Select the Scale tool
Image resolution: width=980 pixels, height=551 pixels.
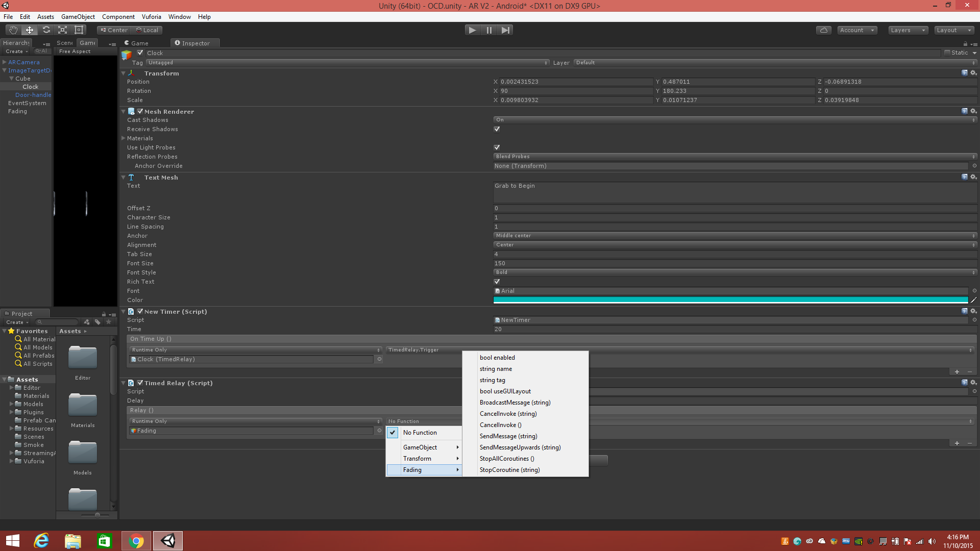[x=62, y=30]
